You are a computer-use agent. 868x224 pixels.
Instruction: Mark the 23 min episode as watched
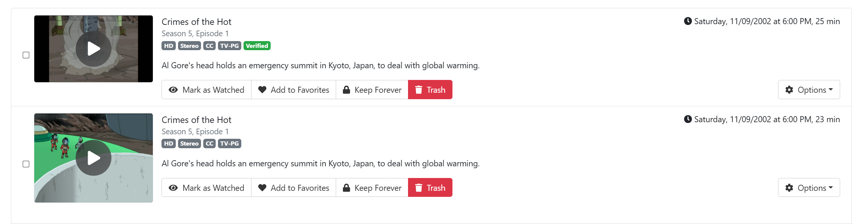pos(206,188)
